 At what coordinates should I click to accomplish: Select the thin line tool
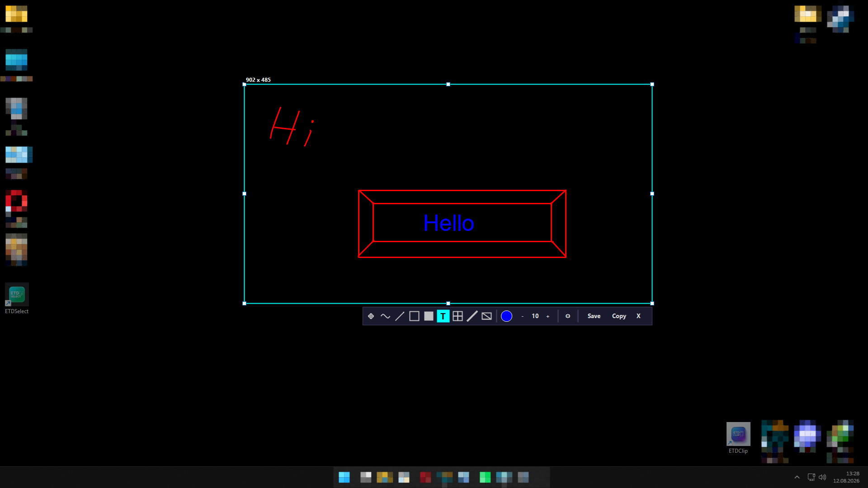[400, 316]
